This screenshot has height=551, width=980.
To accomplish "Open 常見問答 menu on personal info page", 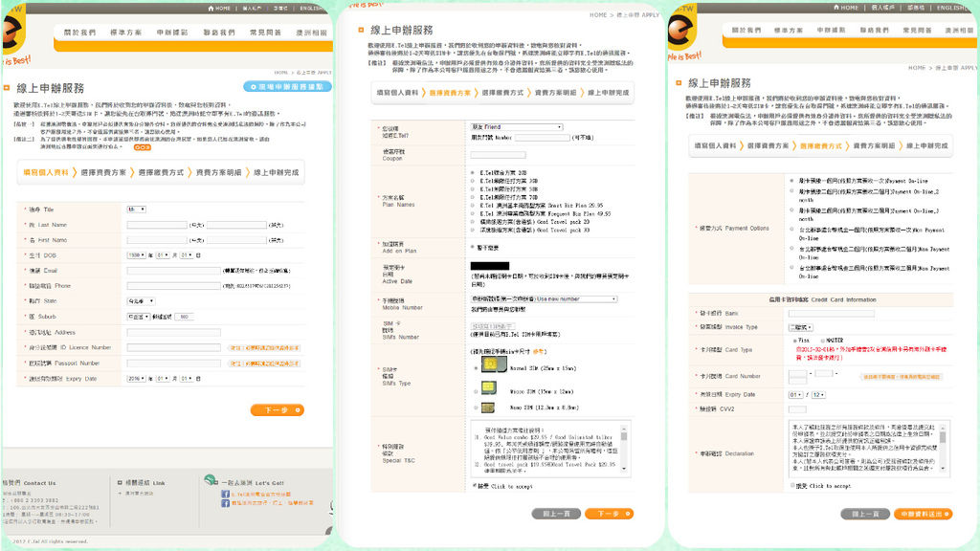I will click(x=265, y=33).
